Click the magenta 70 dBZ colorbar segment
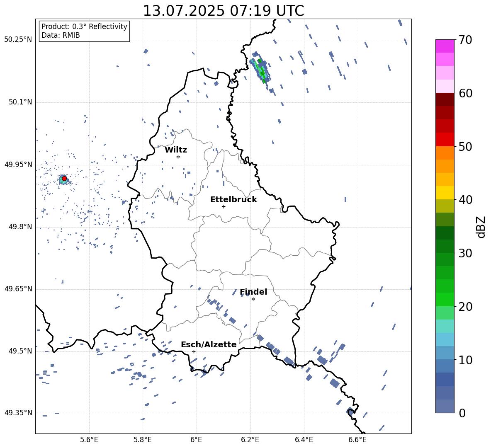This screenshot has width=491, height=448. (x=445, y=46)
